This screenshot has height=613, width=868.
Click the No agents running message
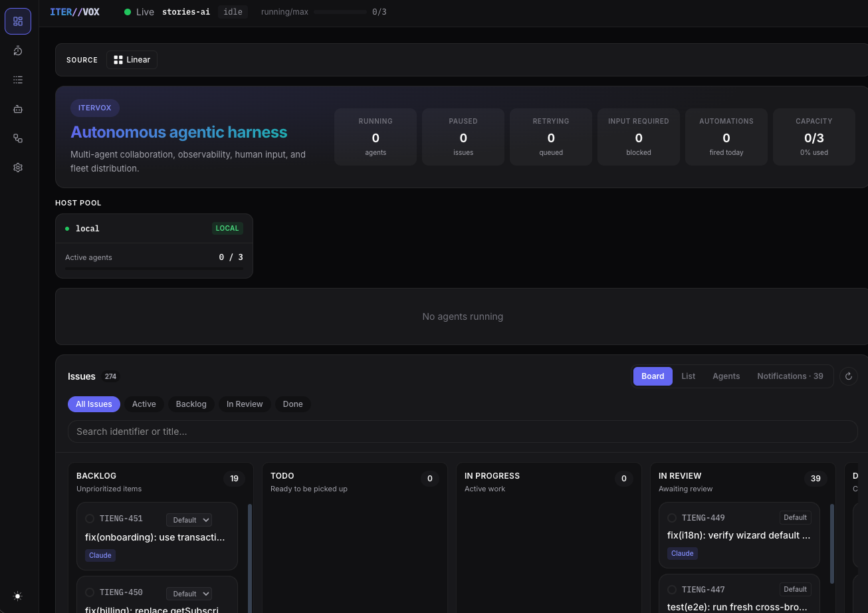(x=463, y=316)
